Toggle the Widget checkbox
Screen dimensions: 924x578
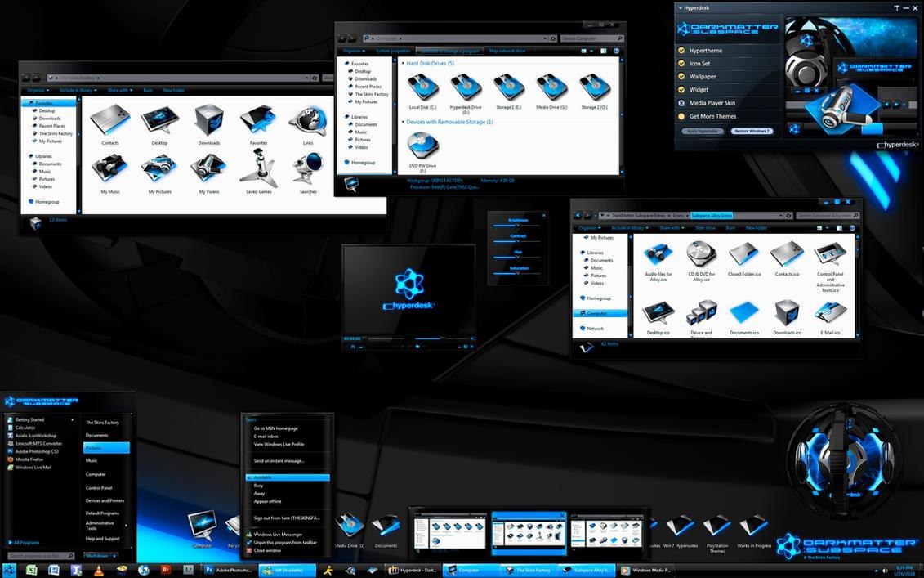(681, 89)
